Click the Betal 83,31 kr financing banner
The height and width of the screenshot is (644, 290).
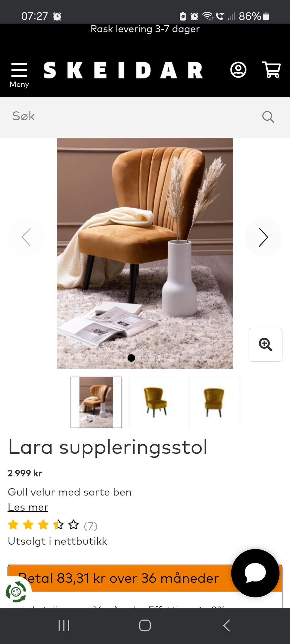(145, 578)
